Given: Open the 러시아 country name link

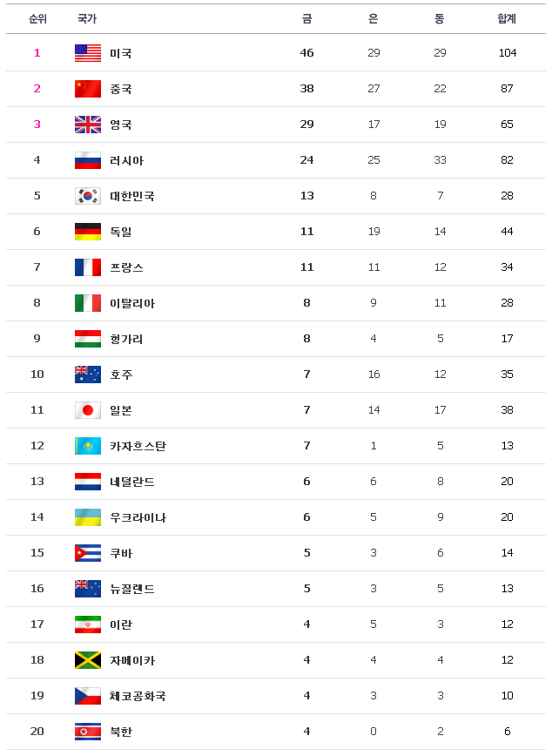Looking at the screenshot, I should point(127,160).
